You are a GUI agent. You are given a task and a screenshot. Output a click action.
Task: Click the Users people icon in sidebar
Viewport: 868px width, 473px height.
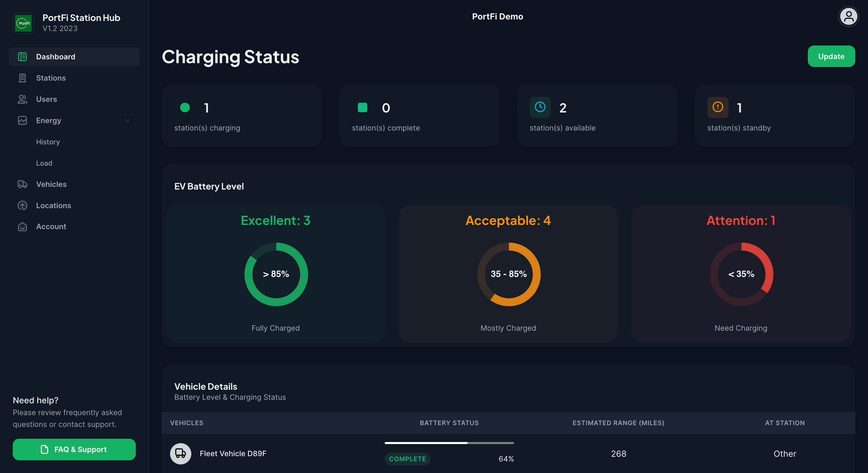point(22,99)
